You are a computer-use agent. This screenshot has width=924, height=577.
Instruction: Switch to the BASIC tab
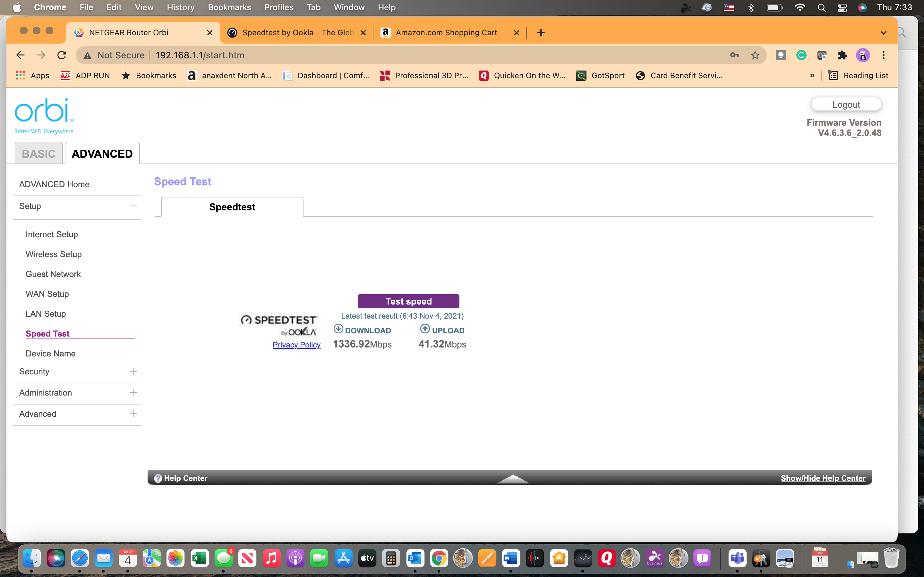(x=38, y=154)
